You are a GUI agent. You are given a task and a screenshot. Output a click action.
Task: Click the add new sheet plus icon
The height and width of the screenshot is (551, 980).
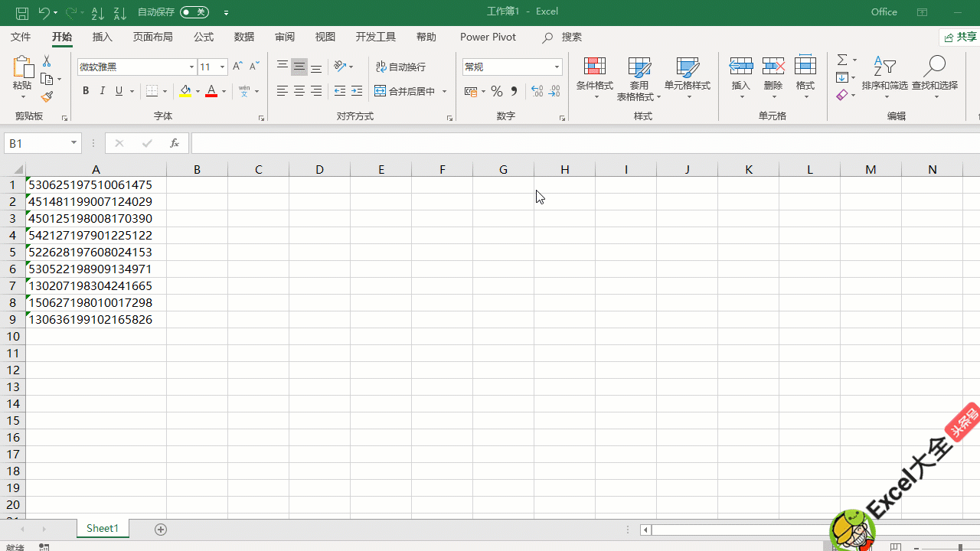click(x=161, y=530)
